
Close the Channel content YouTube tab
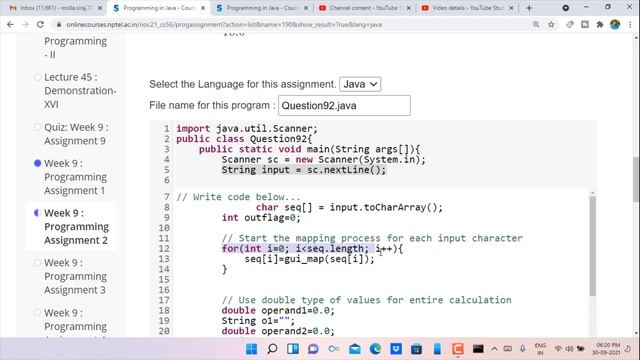coord(409,8)
